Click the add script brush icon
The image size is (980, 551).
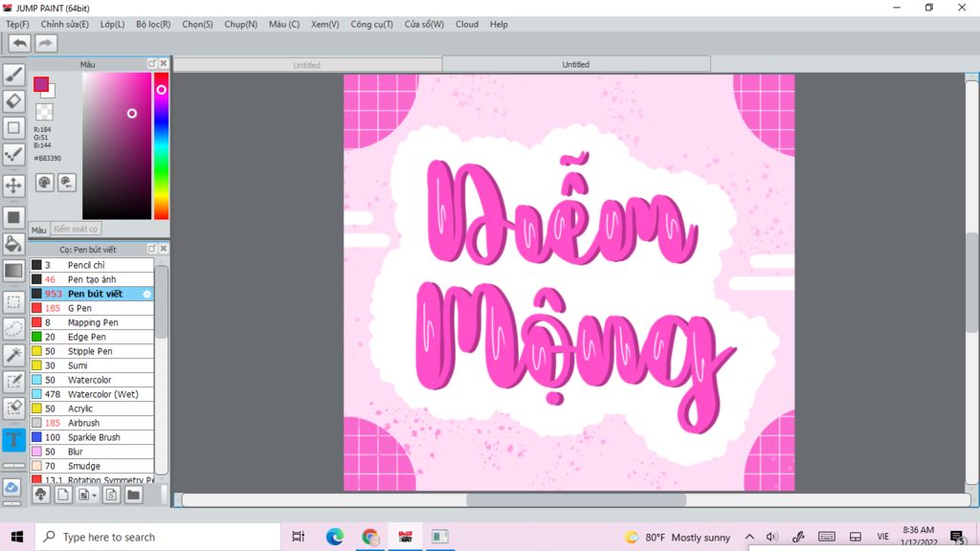[111, 495]
